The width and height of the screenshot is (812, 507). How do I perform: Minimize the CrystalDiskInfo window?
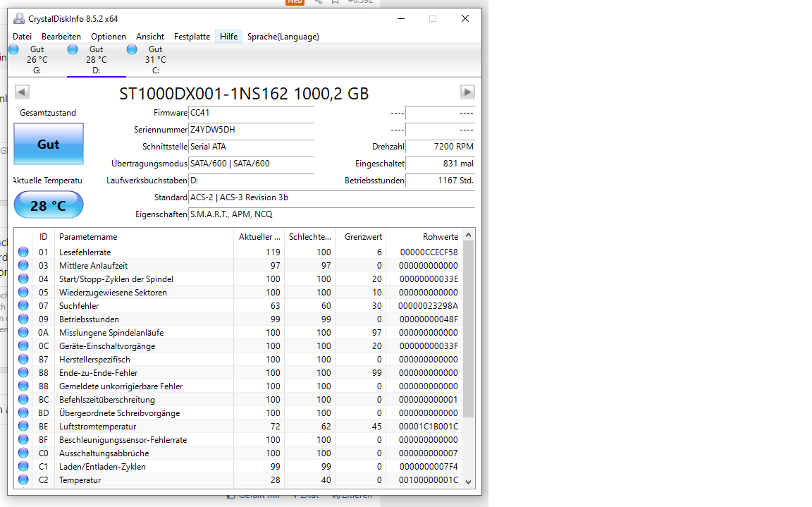coord(401,18)
